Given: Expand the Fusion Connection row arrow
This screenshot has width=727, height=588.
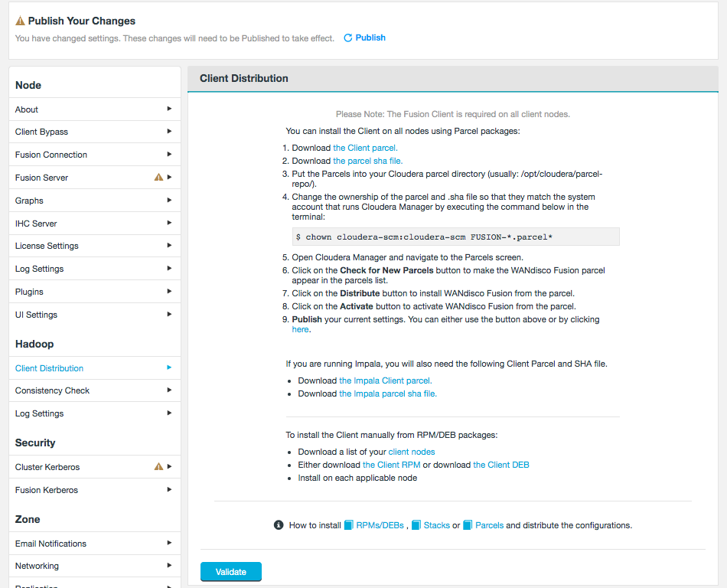Looking at the screenshot, I should 169,154.
